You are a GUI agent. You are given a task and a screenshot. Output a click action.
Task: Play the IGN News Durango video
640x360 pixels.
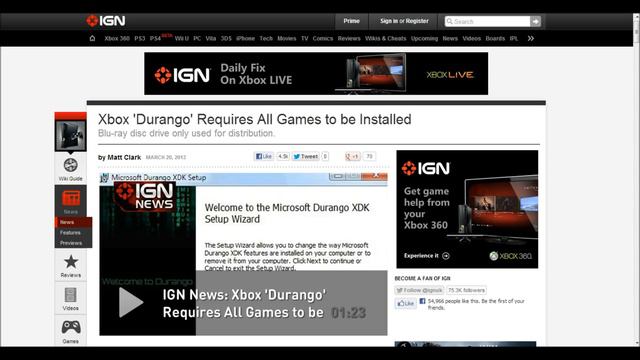click(131, 302)
